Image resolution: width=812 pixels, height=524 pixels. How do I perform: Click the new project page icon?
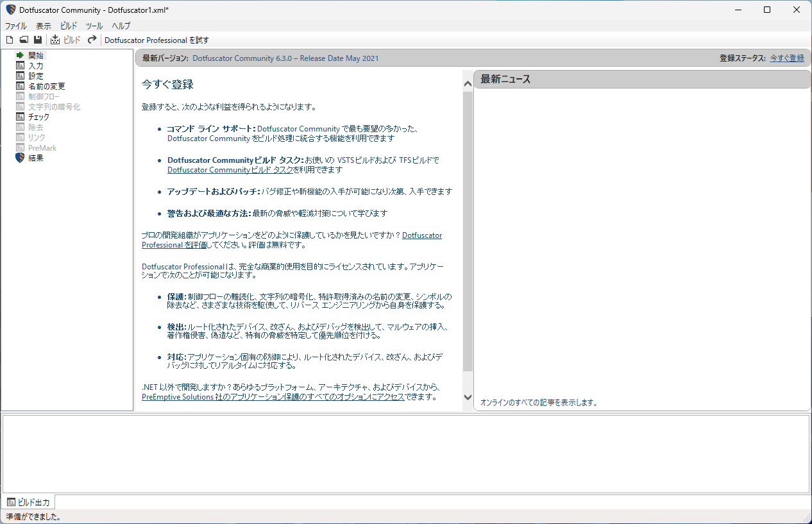(x=10, y=40)
